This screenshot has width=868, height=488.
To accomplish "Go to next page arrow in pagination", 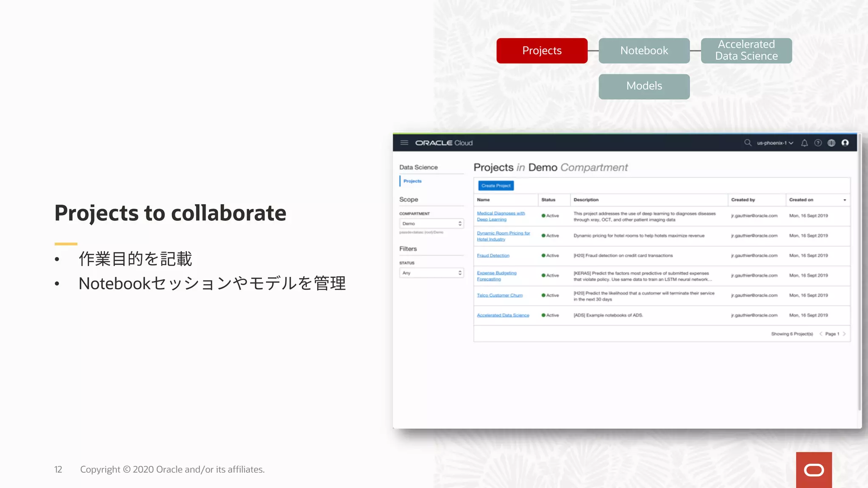I will point(844,334).
